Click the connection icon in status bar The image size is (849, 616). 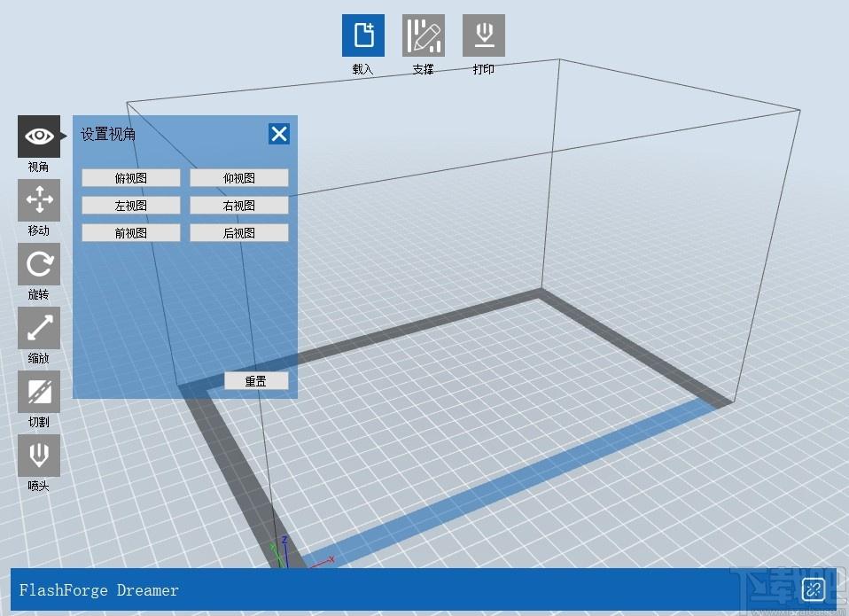coord(814,589)
